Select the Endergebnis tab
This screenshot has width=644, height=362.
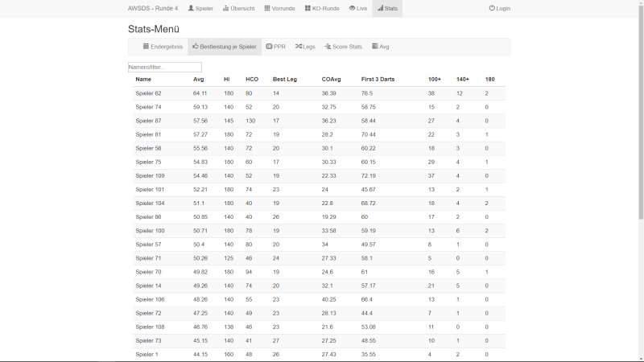[x=163, y=47]
